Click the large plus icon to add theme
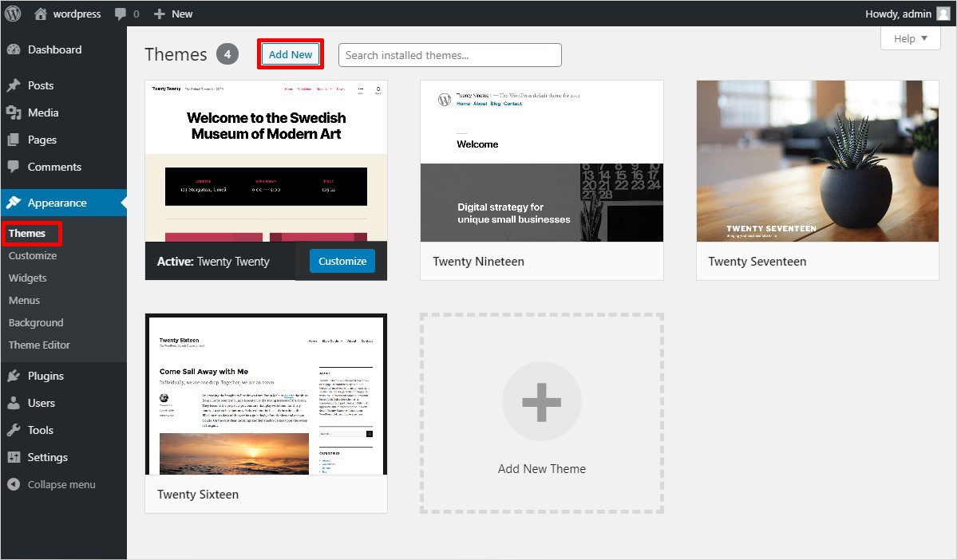This screenshot has width=957, height=560. pyautogui.click(x=541, y=401)
